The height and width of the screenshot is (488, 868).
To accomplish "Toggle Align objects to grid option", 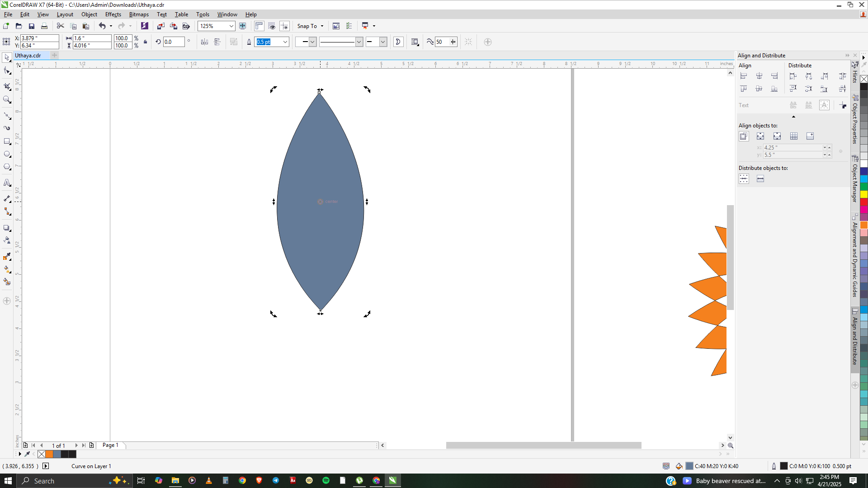I will 793,136.
